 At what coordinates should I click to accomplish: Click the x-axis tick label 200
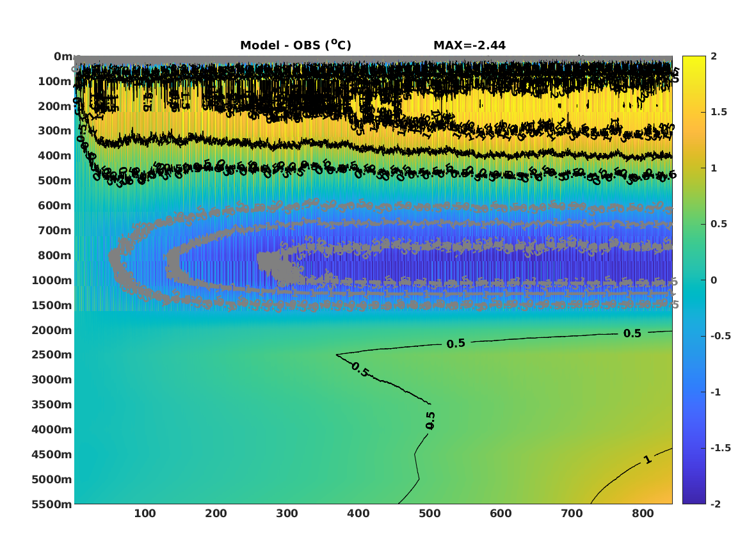(x=216, y=513)
